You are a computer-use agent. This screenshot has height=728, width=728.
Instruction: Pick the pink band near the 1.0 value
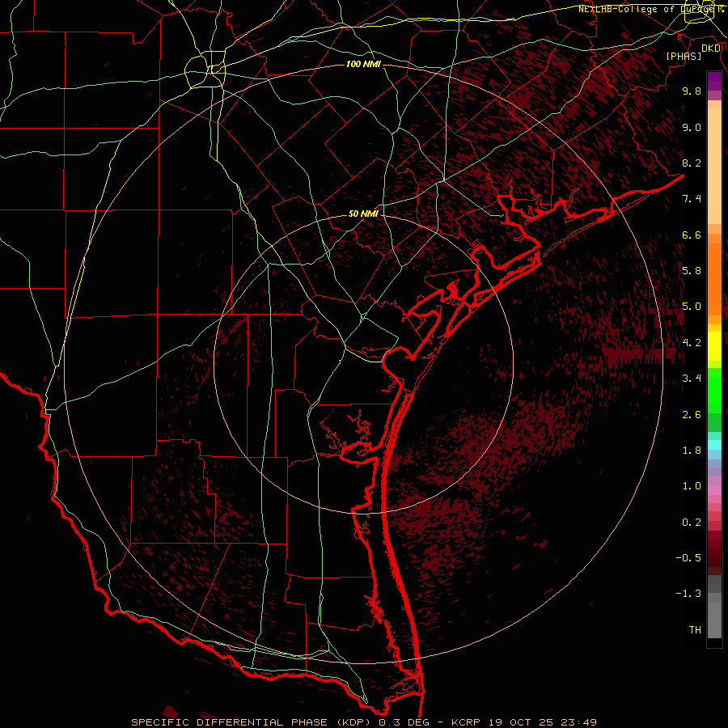coord(714,490)
